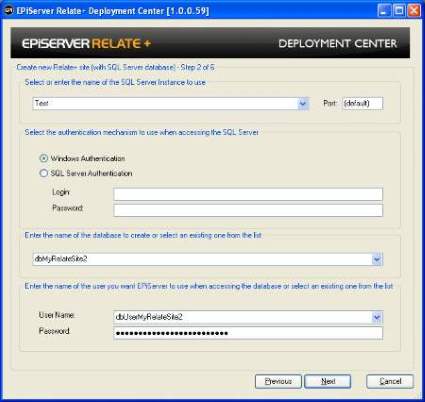Click the SQL authentication Password field
The image size is (425, 402).
[248, 210]
